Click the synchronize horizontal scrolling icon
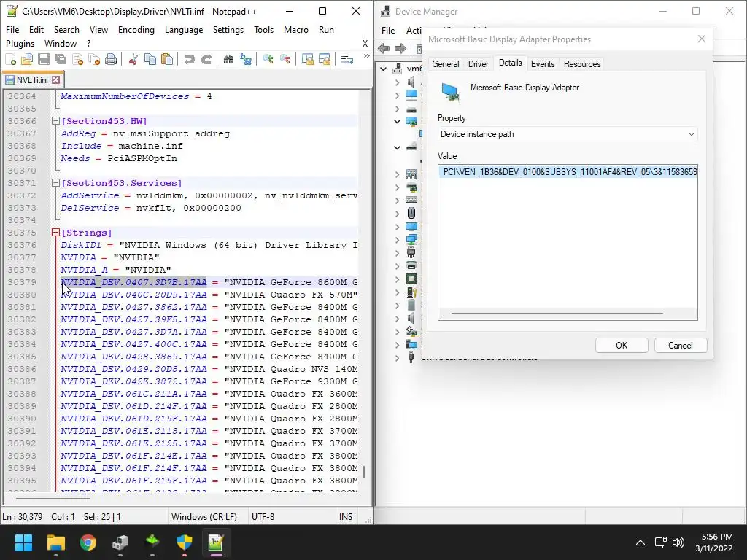 (325, 60)
